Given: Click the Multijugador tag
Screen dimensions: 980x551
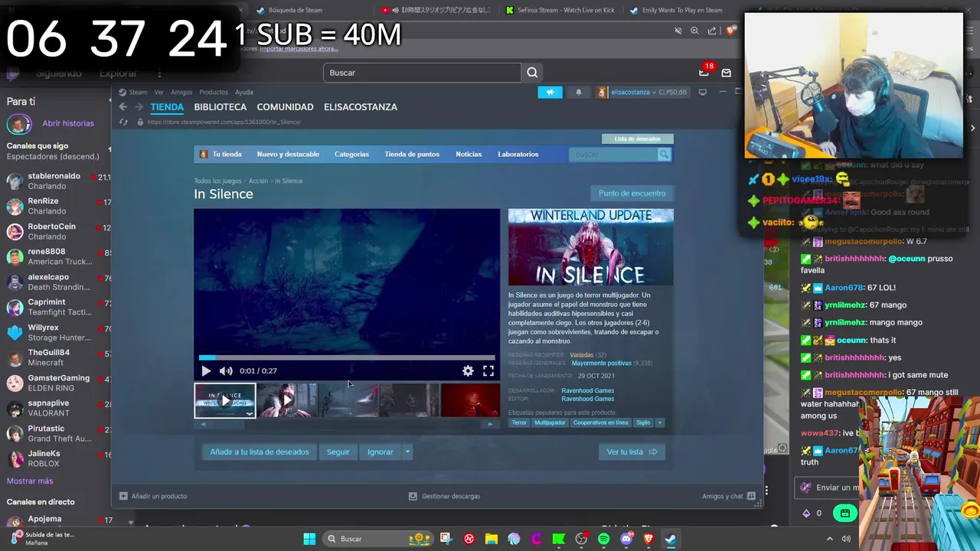Looking at the screenshot, I should 550,423.
